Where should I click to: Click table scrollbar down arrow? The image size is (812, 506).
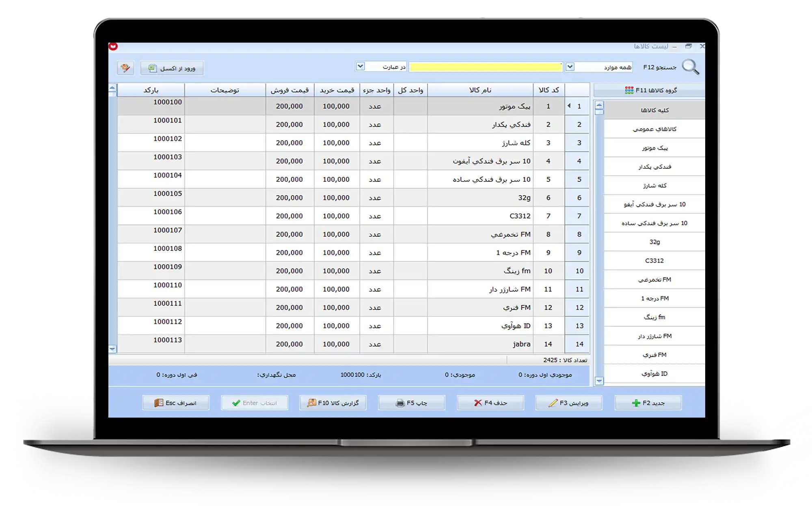click(112, 349)
